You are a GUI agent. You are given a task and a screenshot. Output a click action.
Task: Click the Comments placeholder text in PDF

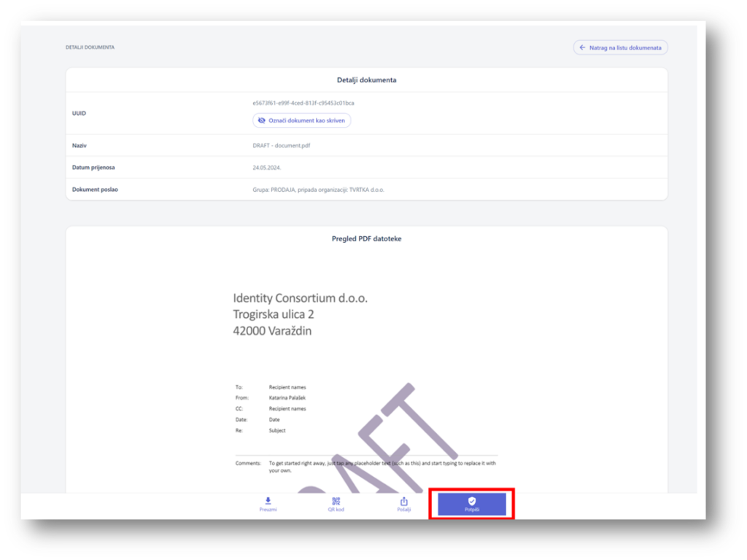coord(382,467)
